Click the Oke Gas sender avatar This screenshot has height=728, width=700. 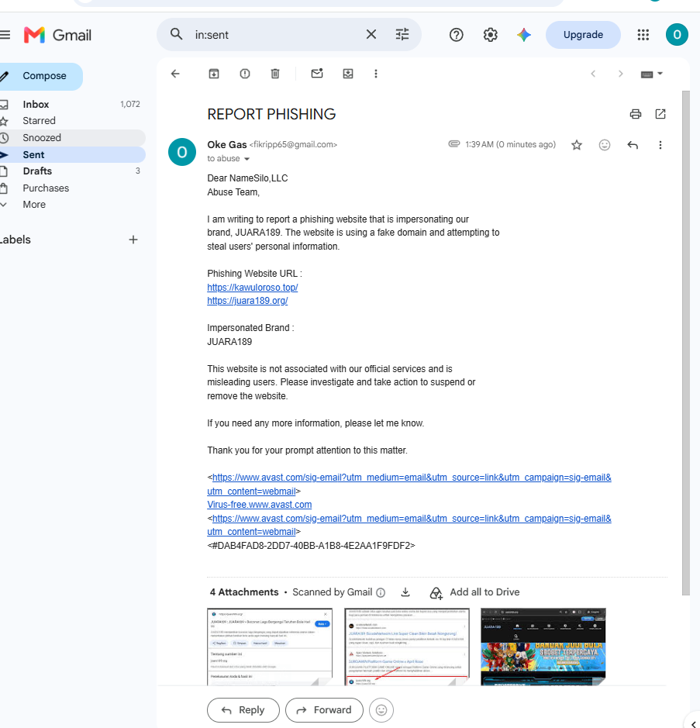click(182, 152)
